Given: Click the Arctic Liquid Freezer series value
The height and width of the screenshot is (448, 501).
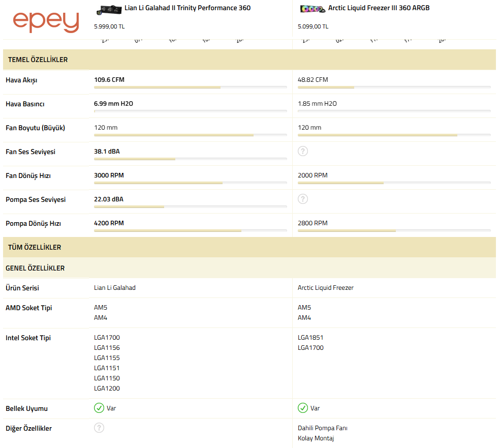Looking at the screenshot, I should click(326, 287).
